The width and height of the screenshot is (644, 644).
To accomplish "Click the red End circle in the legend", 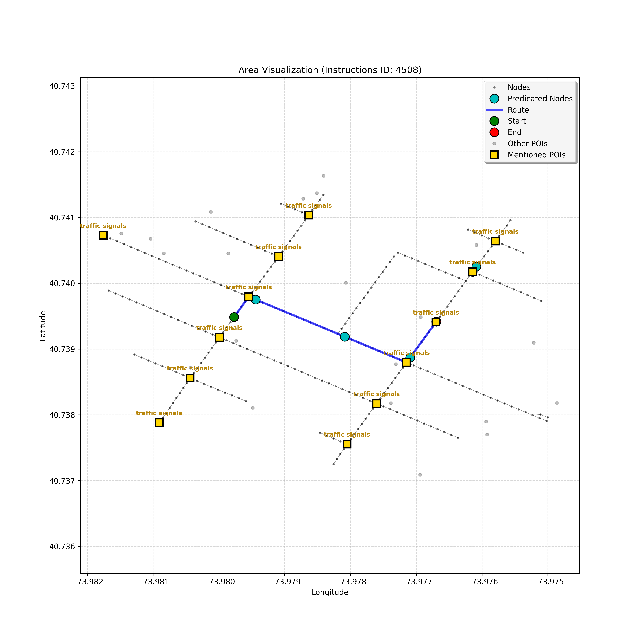I will click(x=494, y=132).
